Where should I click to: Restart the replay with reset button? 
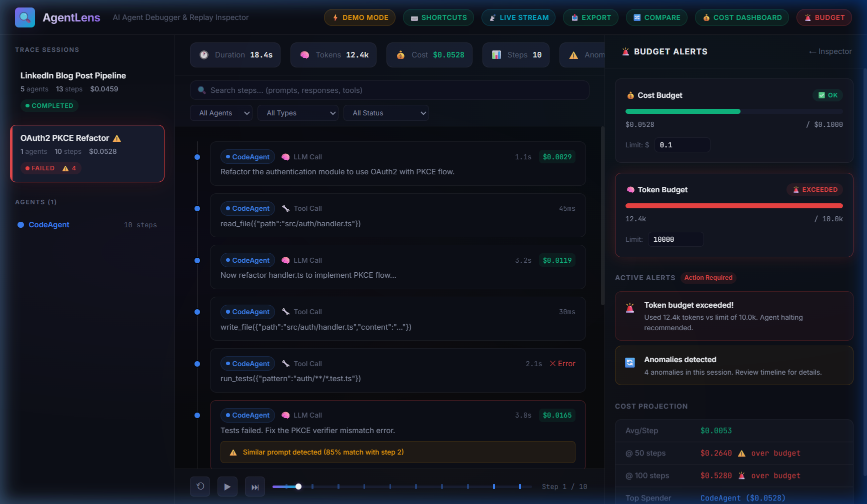200,487
